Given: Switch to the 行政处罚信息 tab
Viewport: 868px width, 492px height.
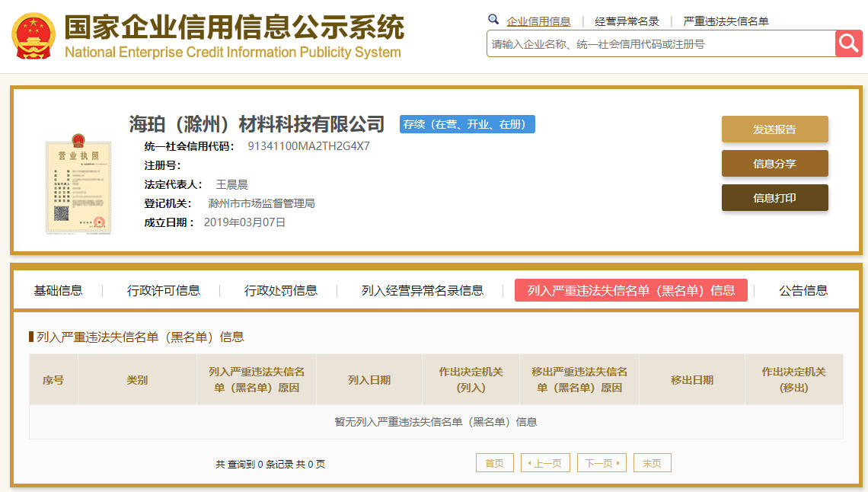Looking at the screenshot, I should (281, 290).
